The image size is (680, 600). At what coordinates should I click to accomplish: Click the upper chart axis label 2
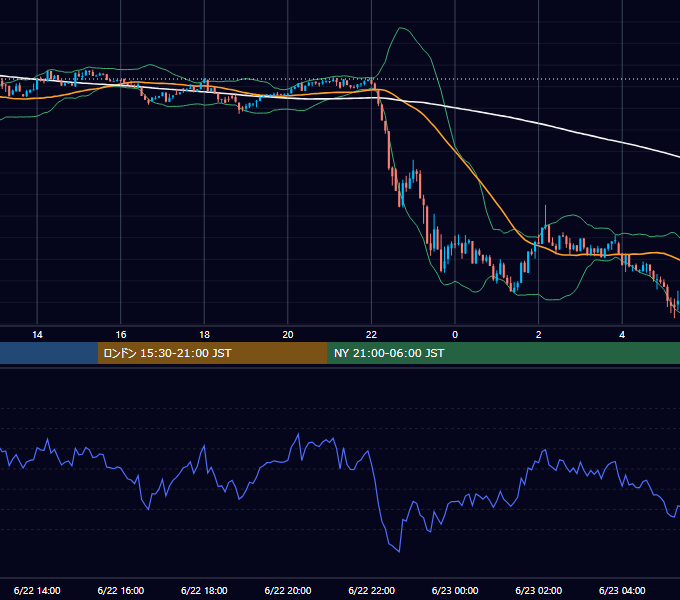click(539, 335)
